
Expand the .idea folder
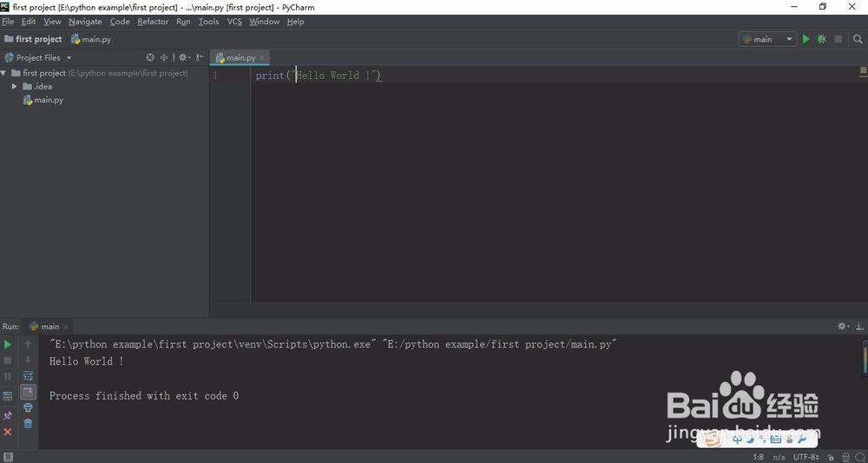[15, 86]
